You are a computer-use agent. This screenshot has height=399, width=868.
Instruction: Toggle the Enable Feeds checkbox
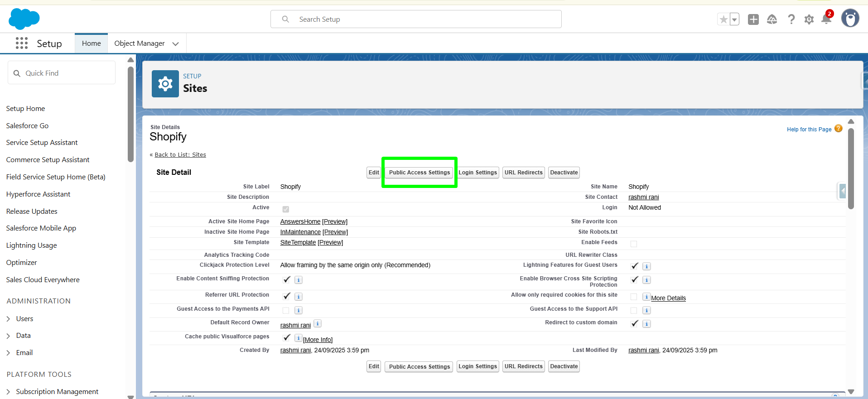click(634, 244)
